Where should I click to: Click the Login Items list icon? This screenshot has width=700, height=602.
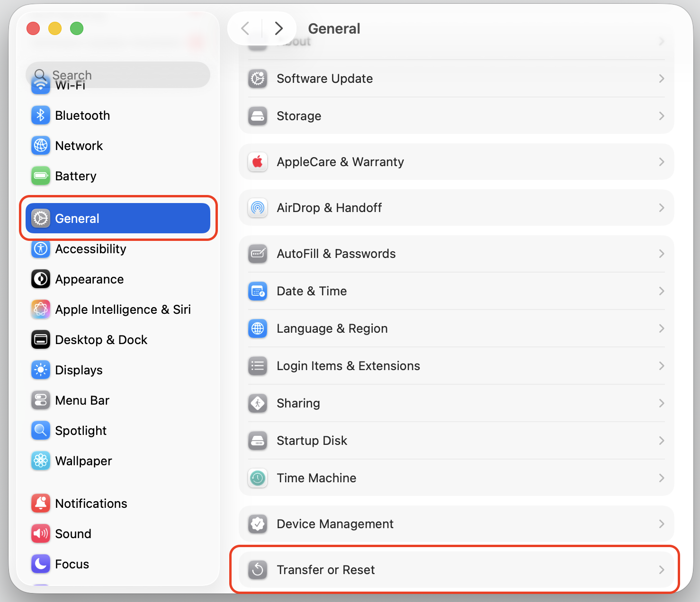tap(258, 366)
